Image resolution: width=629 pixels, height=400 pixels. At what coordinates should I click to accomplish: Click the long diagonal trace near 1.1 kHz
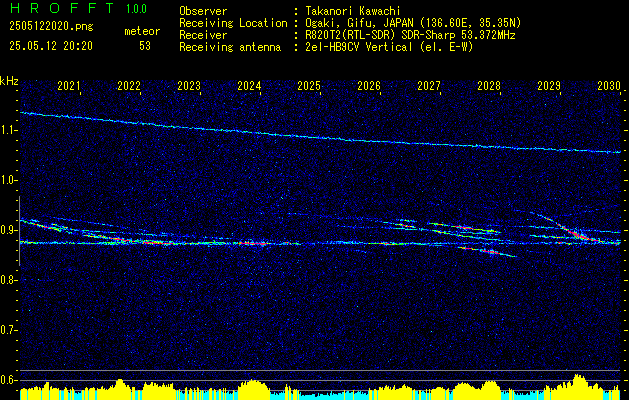tap(321, 138)
